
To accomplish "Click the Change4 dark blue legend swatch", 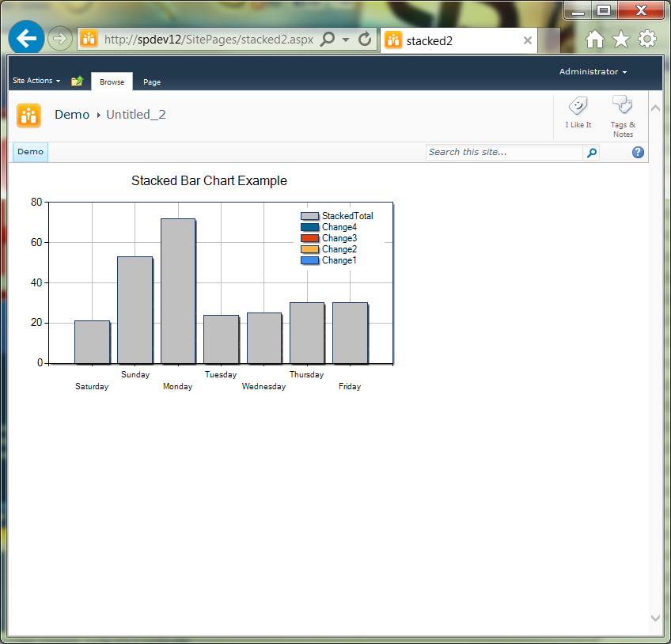I will [x=309, y=227].
